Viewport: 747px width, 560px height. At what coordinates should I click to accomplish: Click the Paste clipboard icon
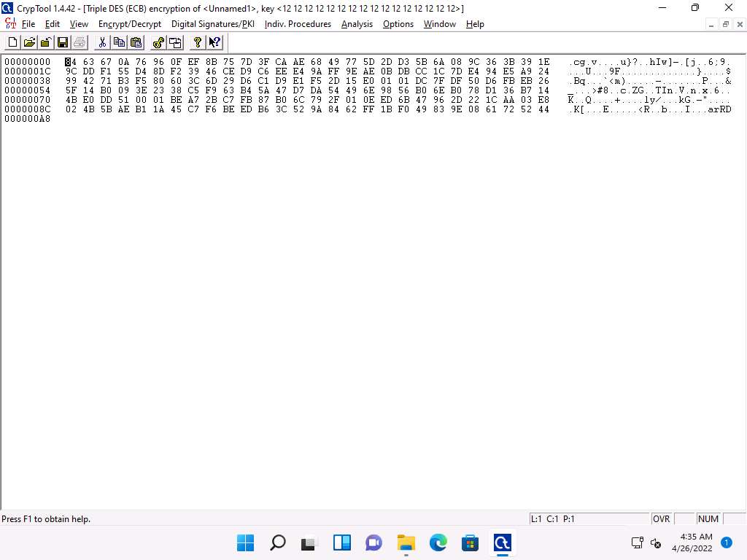coord(135,42)
